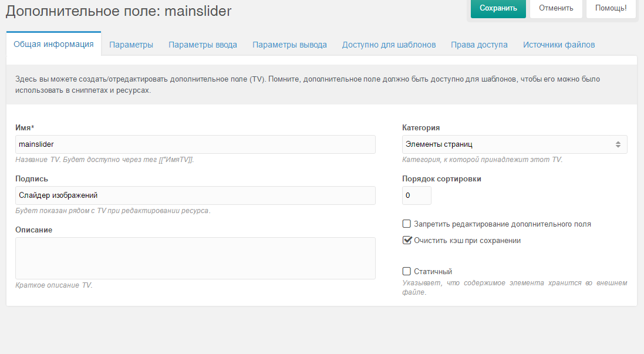Focus the 'Имя' field containing mainslider
644x354 pixels.
point(195,144)
